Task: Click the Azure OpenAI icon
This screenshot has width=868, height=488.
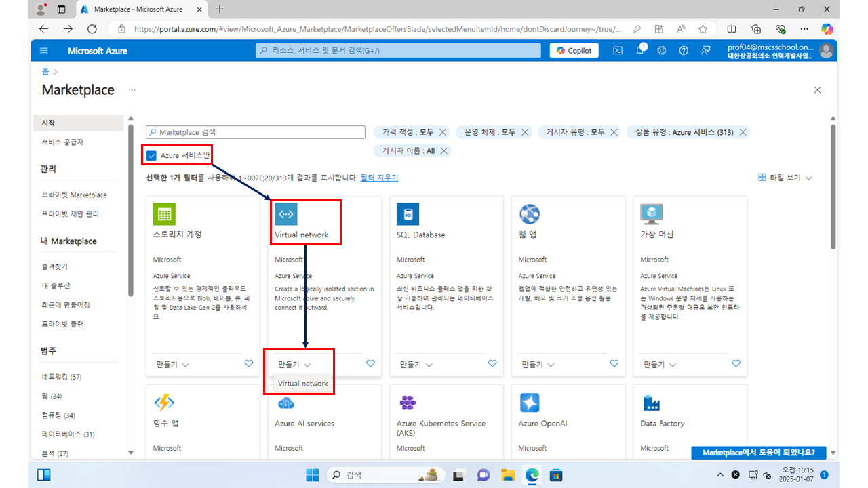Action: point(530,403)
